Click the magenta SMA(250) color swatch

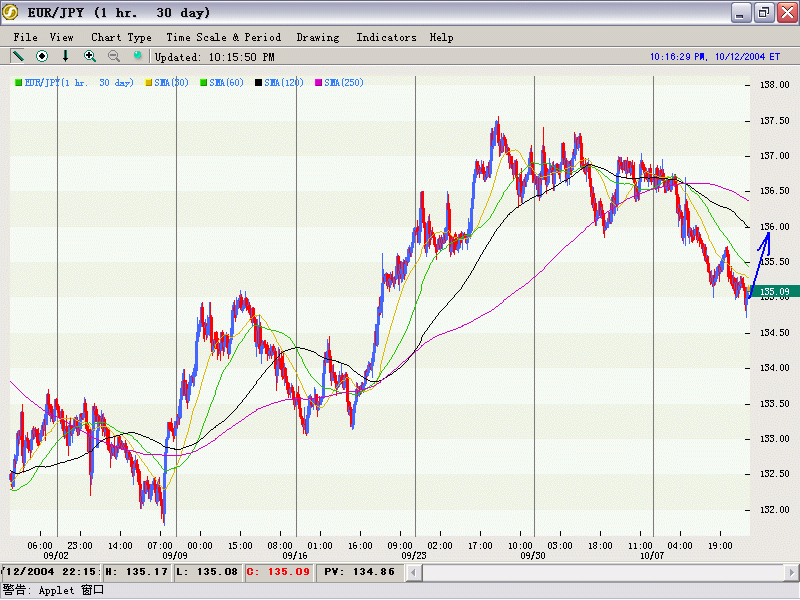pos(319,83)
